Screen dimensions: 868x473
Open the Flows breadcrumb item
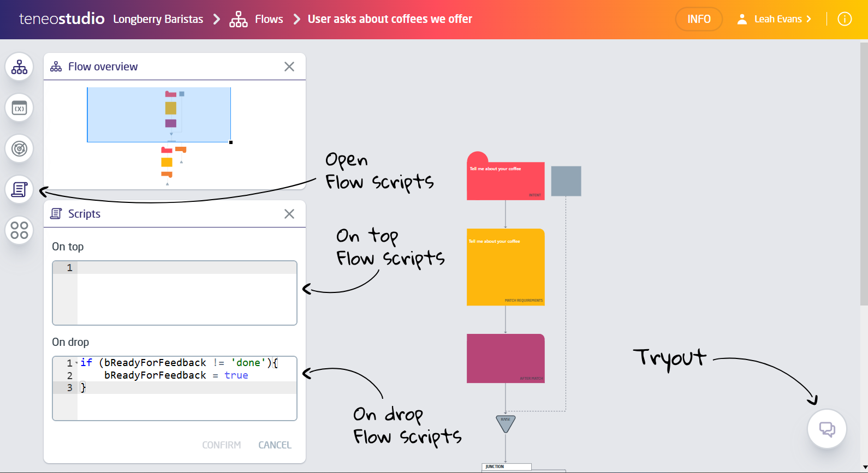(269, 19)
